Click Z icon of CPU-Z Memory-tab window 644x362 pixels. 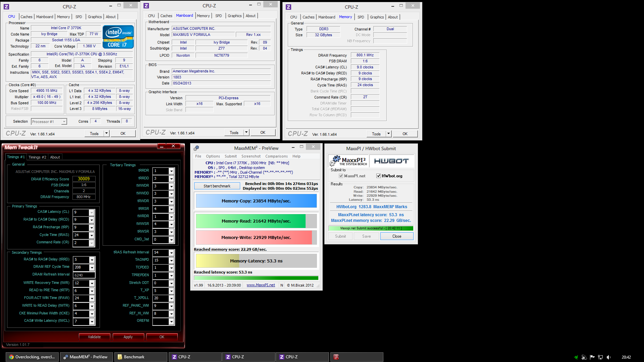click(288, 7)
